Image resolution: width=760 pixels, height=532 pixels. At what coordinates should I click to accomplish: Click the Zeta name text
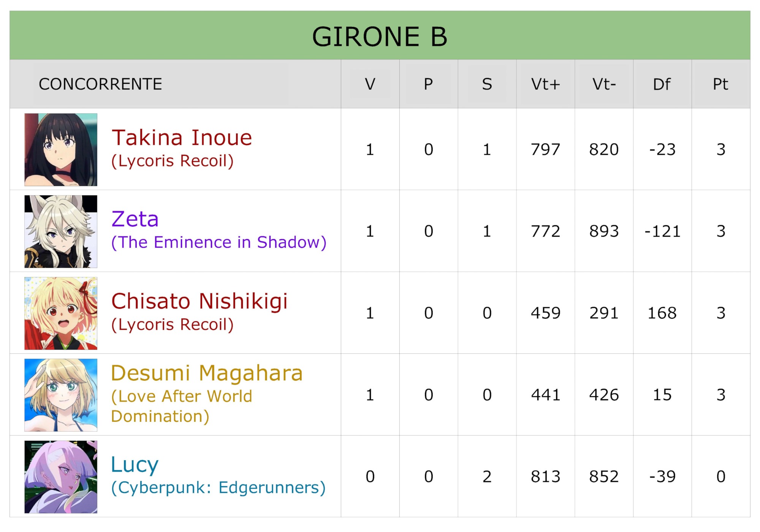pyautogui.click(x=135, y=219)
